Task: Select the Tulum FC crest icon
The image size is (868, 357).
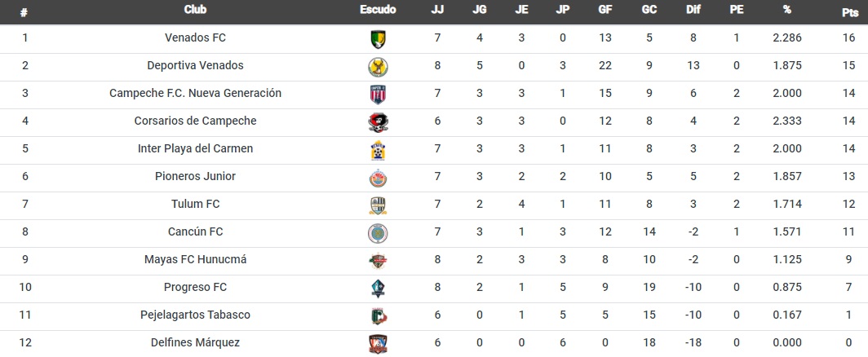Action: pyautogui.click(x=378, y=205)
